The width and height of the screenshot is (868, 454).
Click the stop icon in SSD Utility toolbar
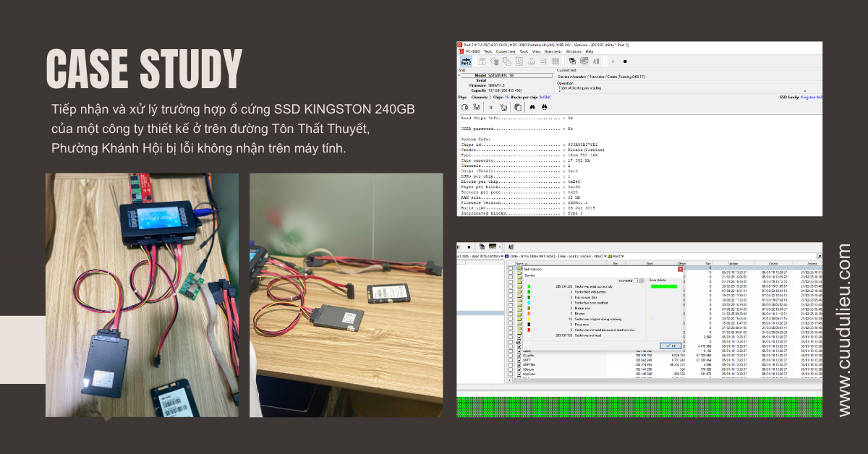click(625, 61)
